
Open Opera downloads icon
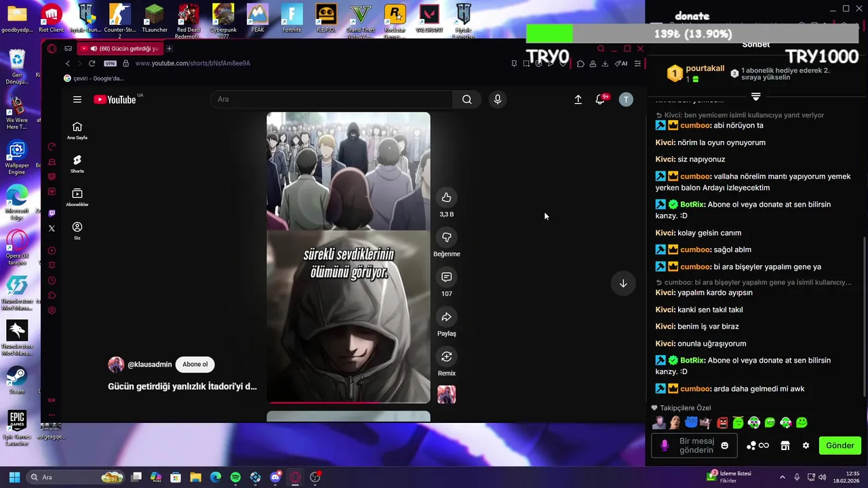[x=605, y=63]
